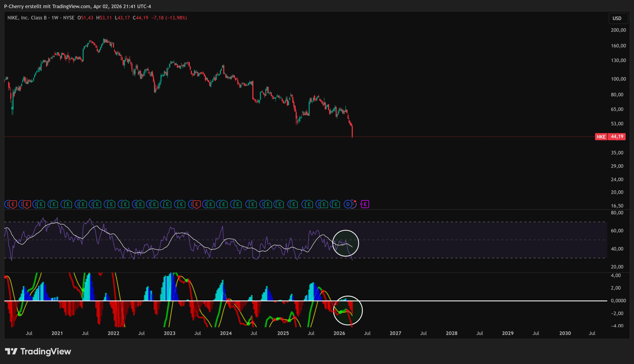Click the TradingView logo at bottom left
Image resolution: width=634 pixels, height=364 pixels.
click(x=38, y=351)
